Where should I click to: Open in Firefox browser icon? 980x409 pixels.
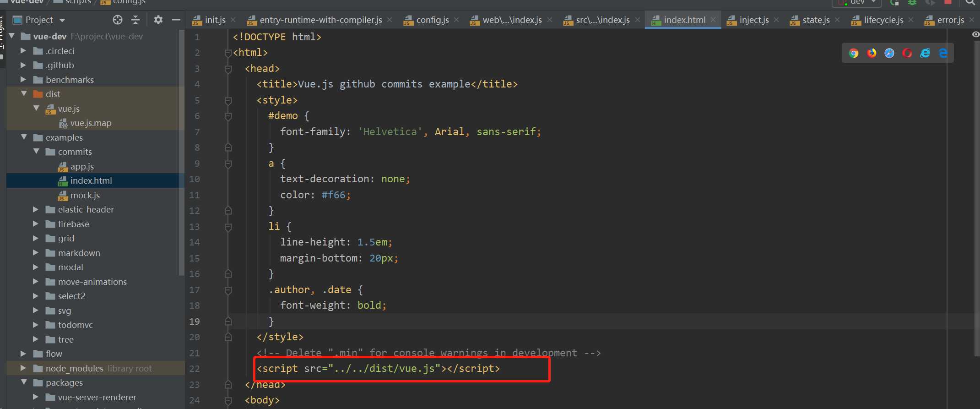click(872, 53)
